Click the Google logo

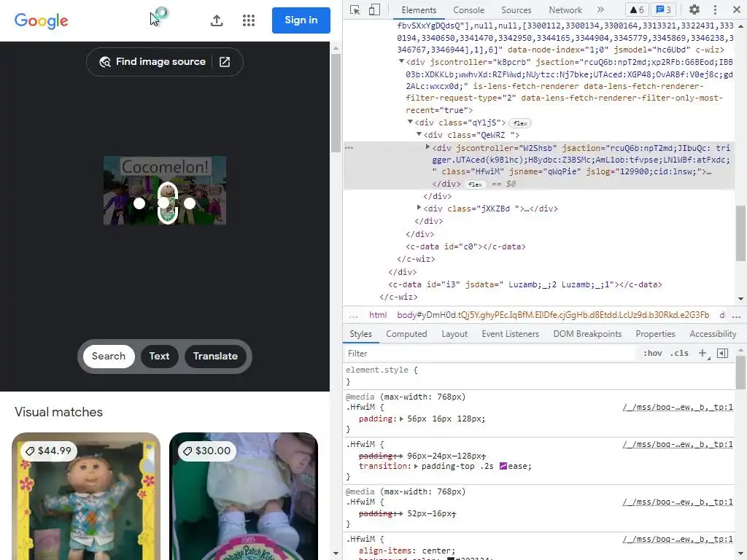pyautogui.click(x=42, y=20)
